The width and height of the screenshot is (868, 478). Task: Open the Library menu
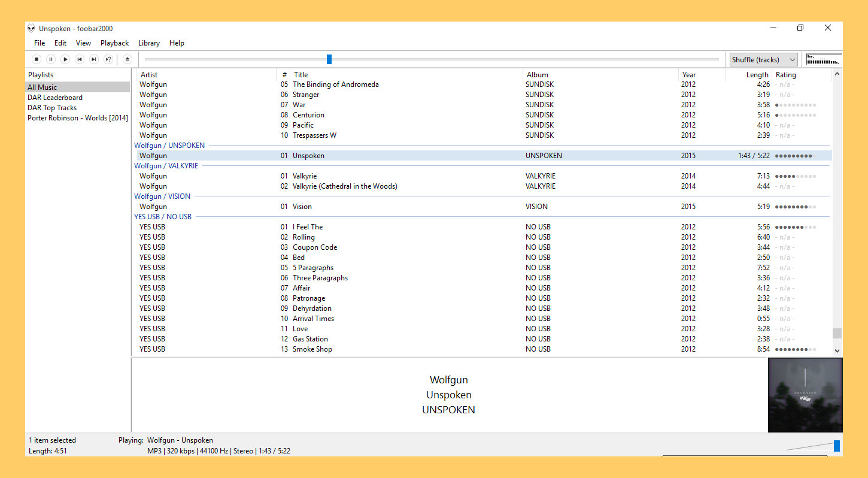coord(148,43)
